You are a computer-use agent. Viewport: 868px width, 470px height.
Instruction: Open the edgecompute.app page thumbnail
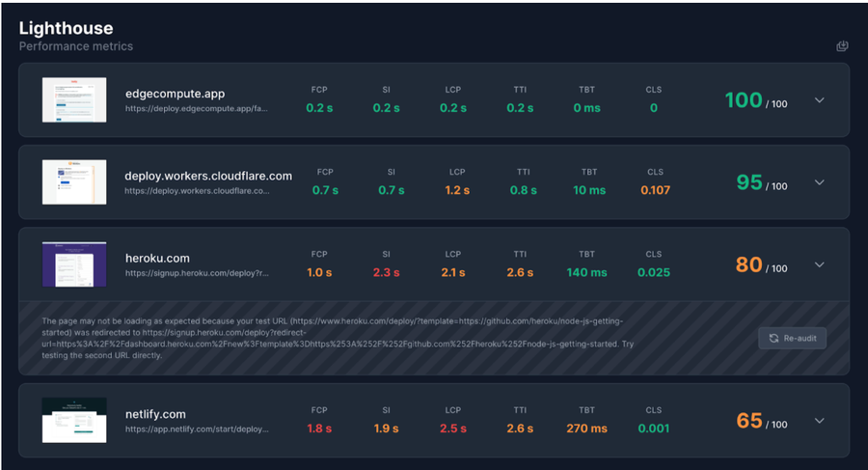coord(74,99)
